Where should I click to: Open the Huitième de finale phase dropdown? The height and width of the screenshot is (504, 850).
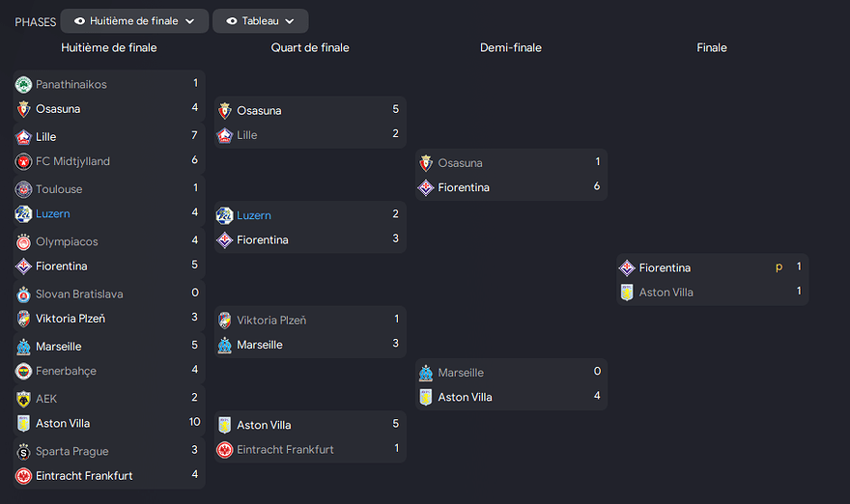[135, 21]
